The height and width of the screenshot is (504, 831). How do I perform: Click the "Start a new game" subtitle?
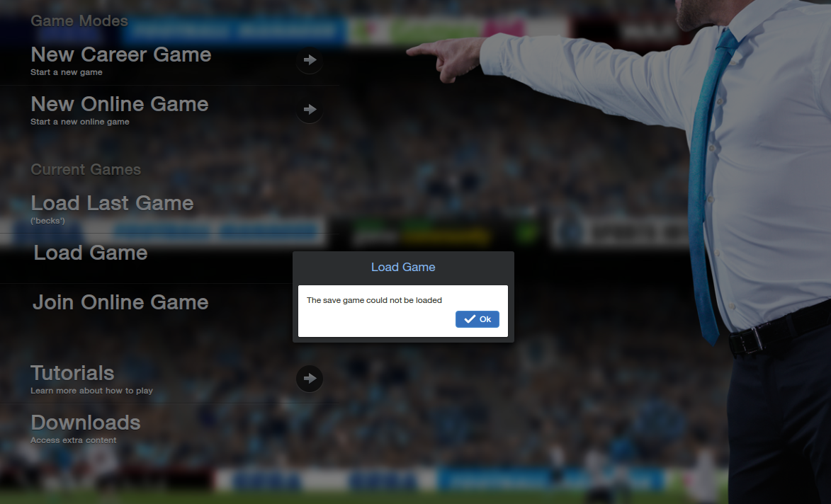click(67, 72)
